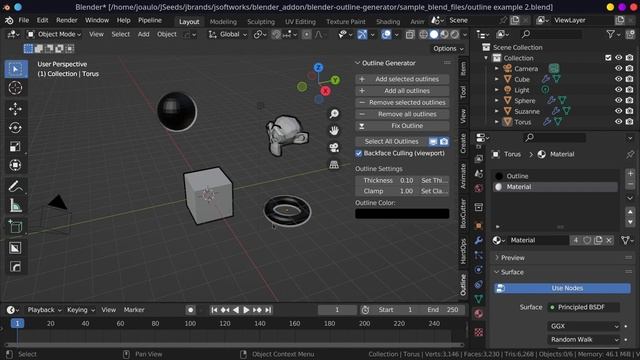Toggle Collection exclude checkbox in outliner

click(x=608, y=58)
